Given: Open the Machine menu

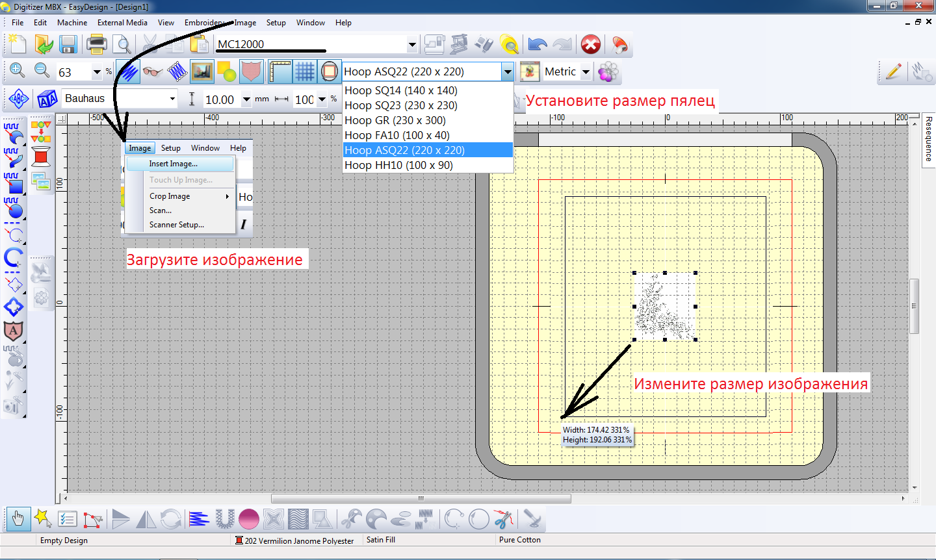Looking at the screenshot, I should pos(71,23).
